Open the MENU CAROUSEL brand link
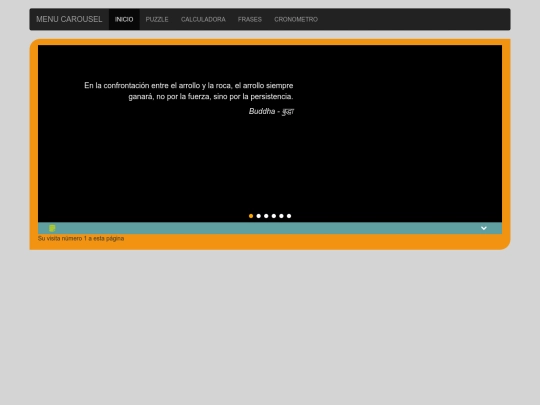 pyautogui.click(x=69, y=19)
